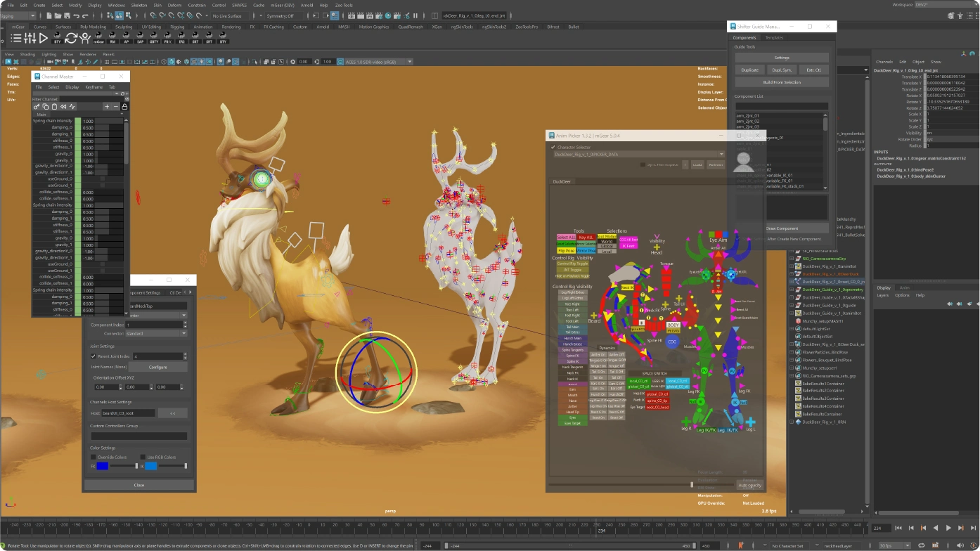This screenshot has height=551, width=980.
Task: Switch to the Templates tab in Guide Manager
Action: [774, 38]
